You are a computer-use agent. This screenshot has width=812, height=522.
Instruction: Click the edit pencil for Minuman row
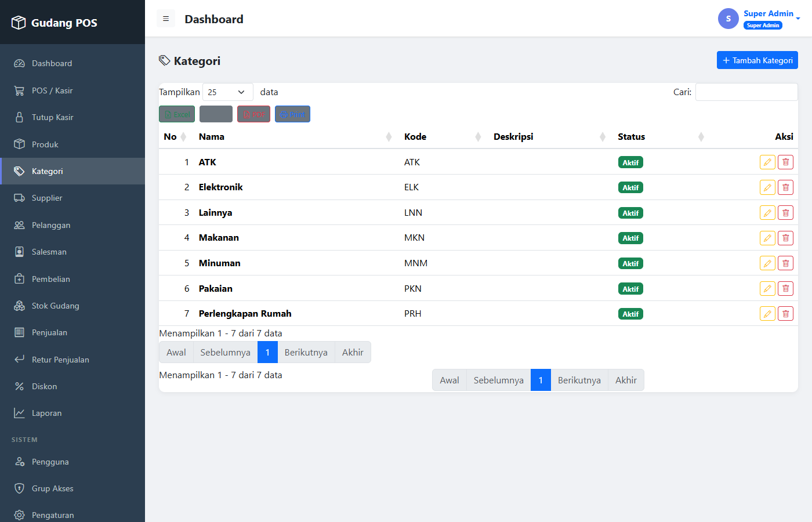click(x=767, y=263)
